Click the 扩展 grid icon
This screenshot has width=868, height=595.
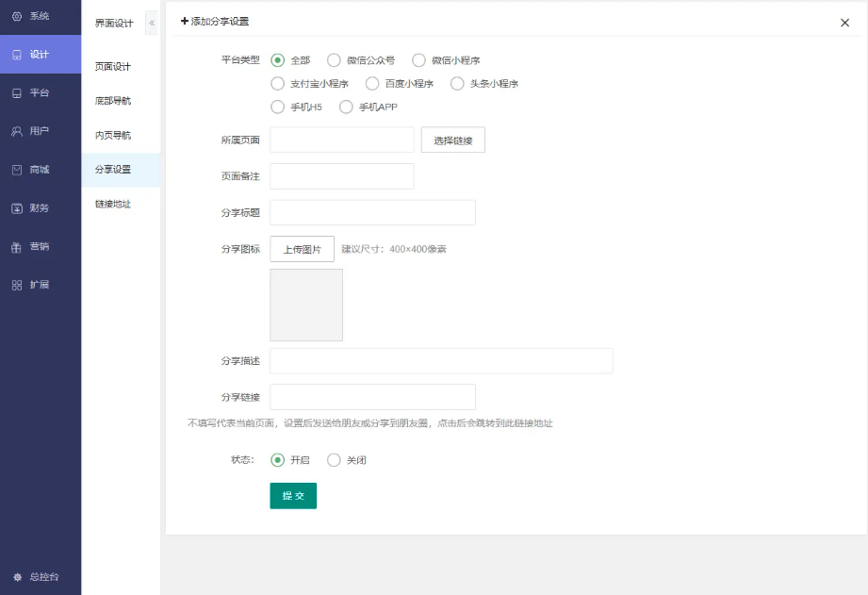click(x=17, y=285)
